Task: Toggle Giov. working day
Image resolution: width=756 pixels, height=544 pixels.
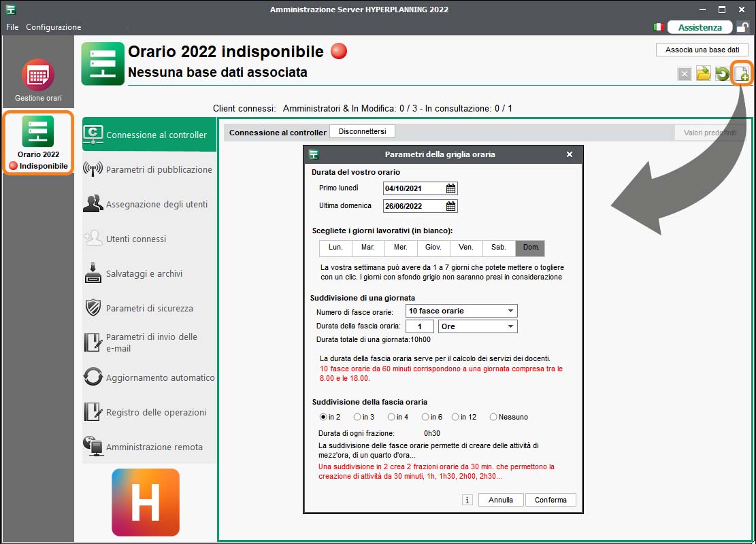Action: (433, 248)
